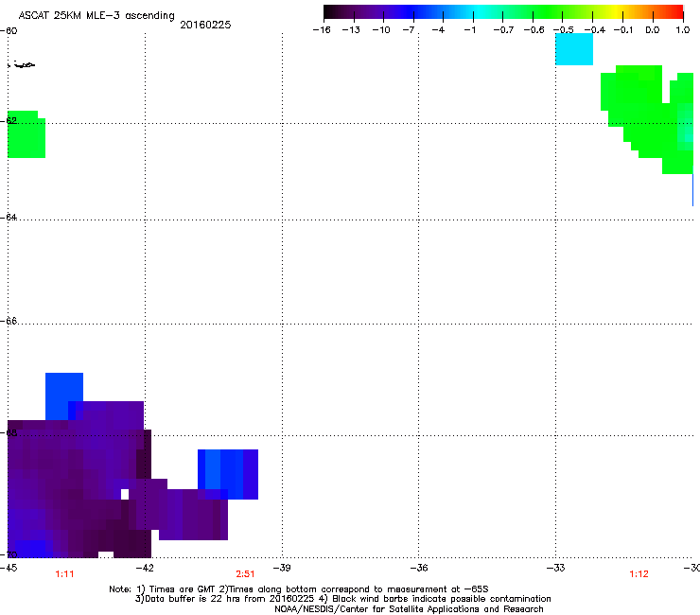700x615 pixels.
Task: Click the color bar label -13
Action: pyautogui.click(x=351, y=30)
